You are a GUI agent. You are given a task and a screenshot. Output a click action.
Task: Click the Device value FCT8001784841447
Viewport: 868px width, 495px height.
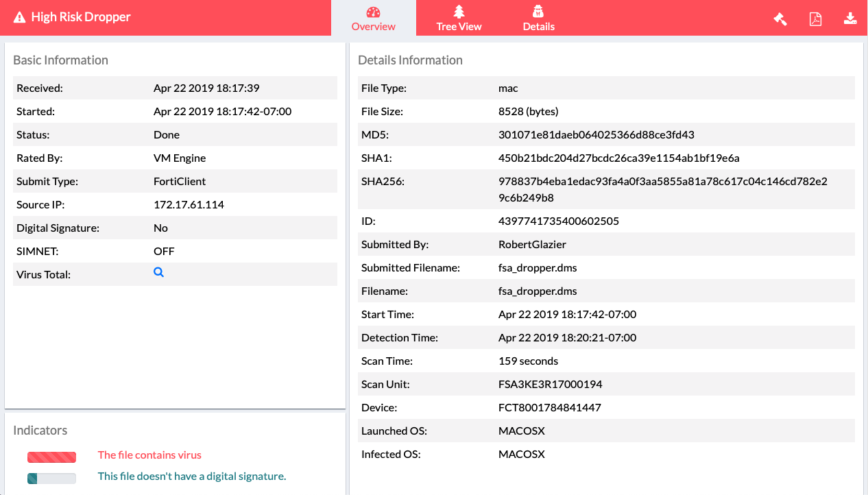point(550,407)
